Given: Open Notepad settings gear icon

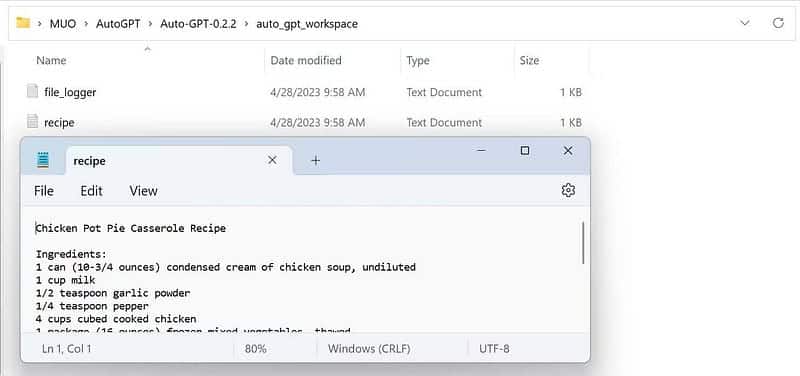Looking at the screenshot, I should coord(568,190).
